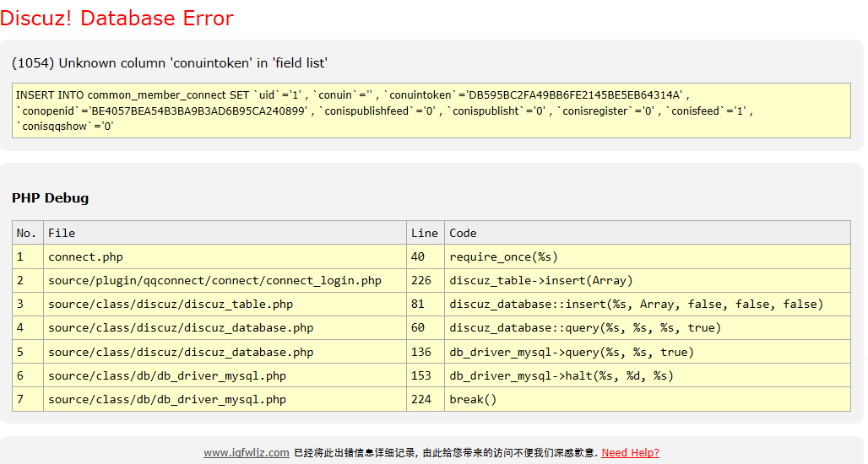
Task: Click line number 81 cell
Action: pos(426,305)
